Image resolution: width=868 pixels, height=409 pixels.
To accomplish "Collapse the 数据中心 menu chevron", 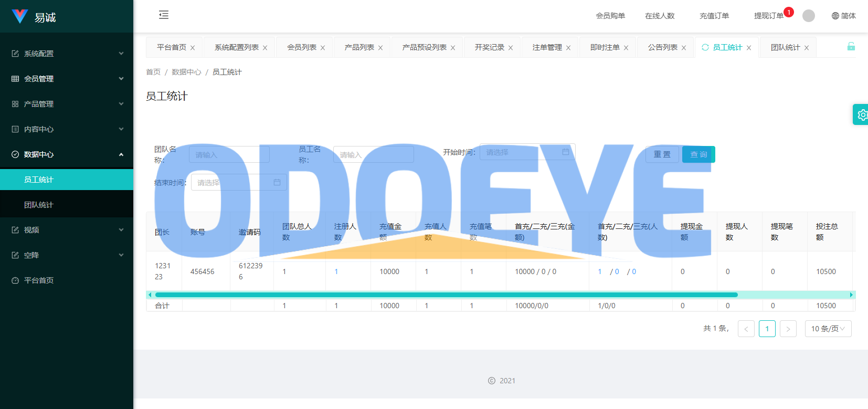I will click(x=121, y=154).
